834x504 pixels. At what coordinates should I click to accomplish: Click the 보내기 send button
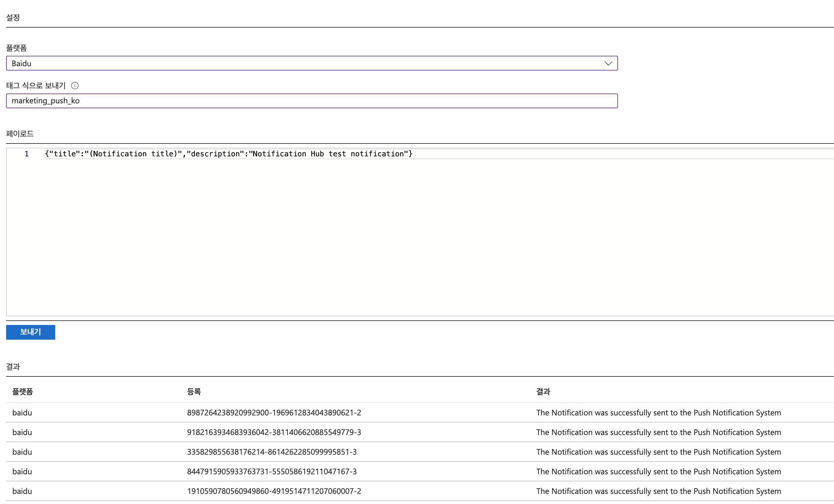pyautogui.click(x=30, y=332)
